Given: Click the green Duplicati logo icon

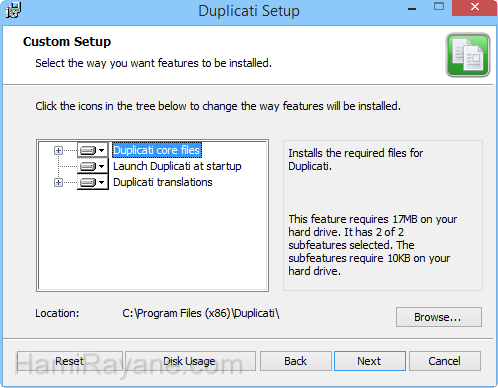Looking at the screenshot, I should [468, 55].
